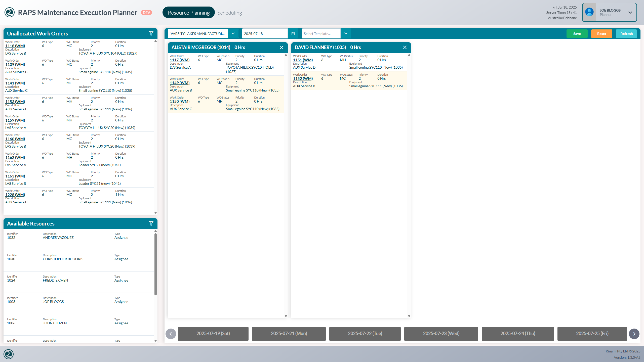Click the Joe Bloggs profile avatar
This screenshot has height=362, width=644.
pyautogui.click(x=589, y=12)
